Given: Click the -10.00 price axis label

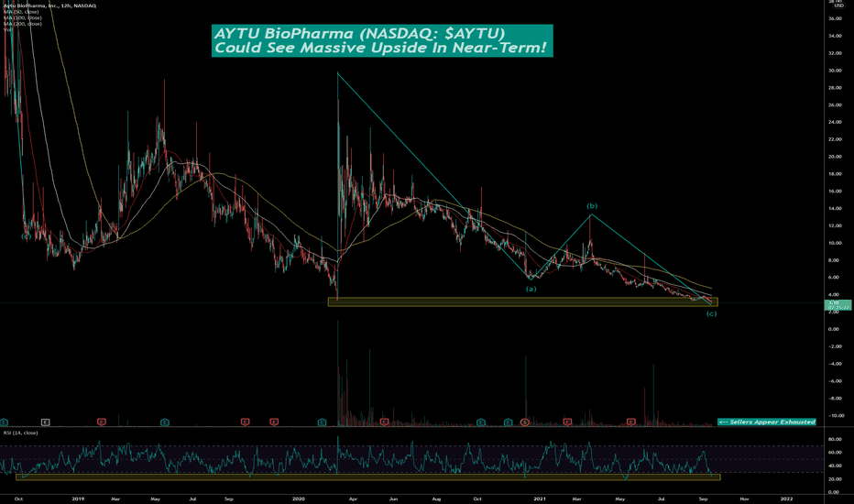Looking at the screenshot, I should (837, 416).
